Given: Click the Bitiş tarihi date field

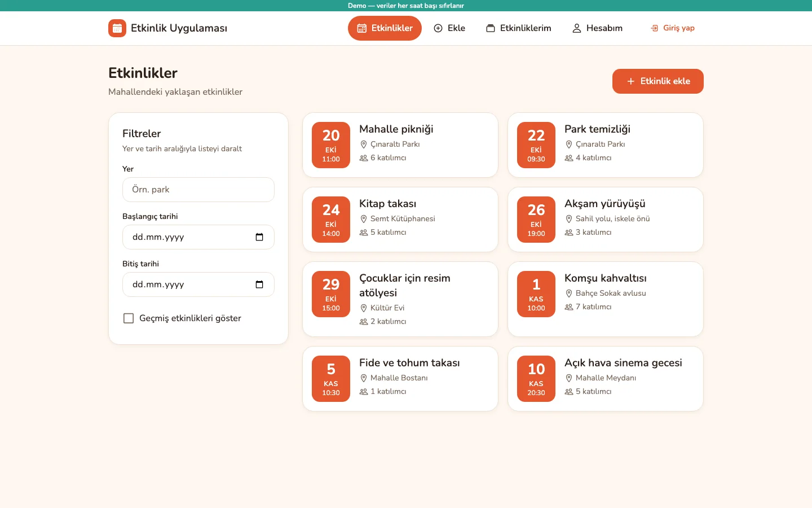Looking at the screenshot, I should click(198, 284).
